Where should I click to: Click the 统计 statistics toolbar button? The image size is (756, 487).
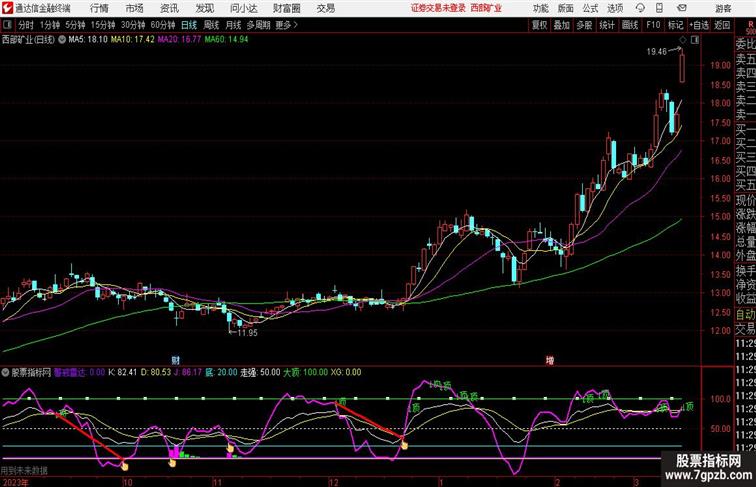click(x=607, y=25)
